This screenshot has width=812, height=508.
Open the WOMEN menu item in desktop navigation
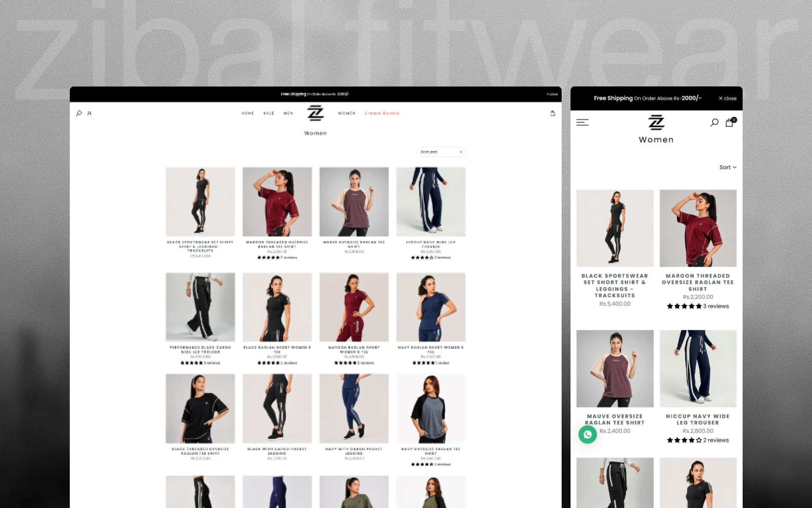tap(347, 113)
